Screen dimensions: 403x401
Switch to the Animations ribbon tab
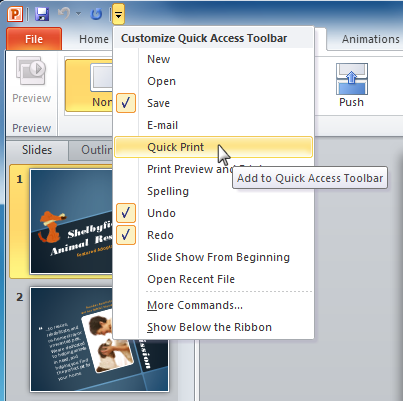[371, 39]
